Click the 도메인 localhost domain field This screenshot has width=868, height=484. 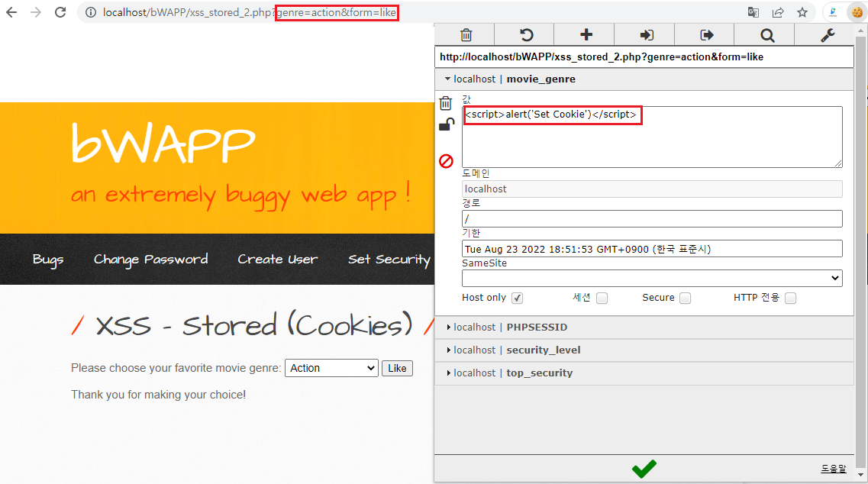point(652,189)
